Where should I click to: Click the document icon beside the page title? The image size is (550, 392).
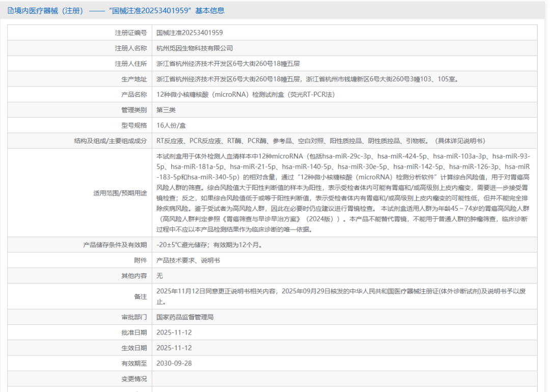click(x=10, y=11)
